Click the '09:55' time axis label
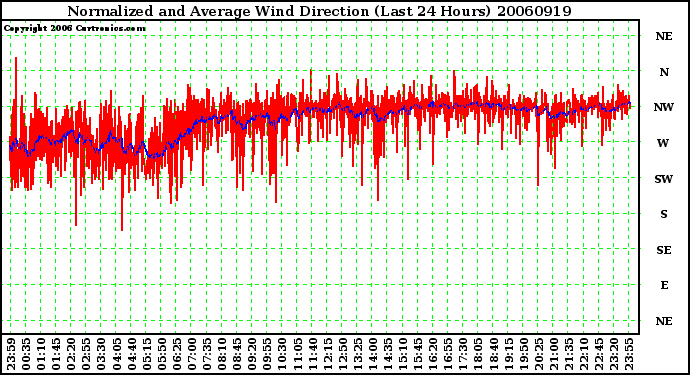 (x=267, y=354)
